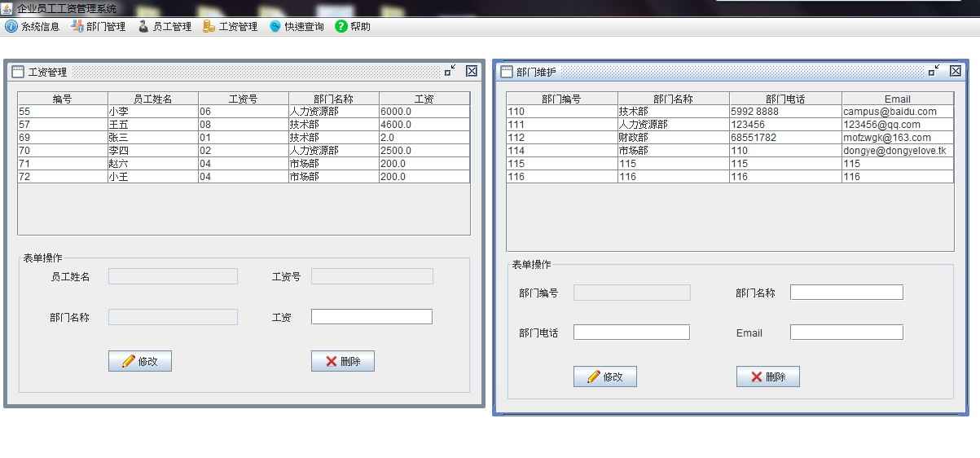Screen dimensions: 980x458
Task: Click the 市场部 cell in department row 114
Action: tap(674, 151)
